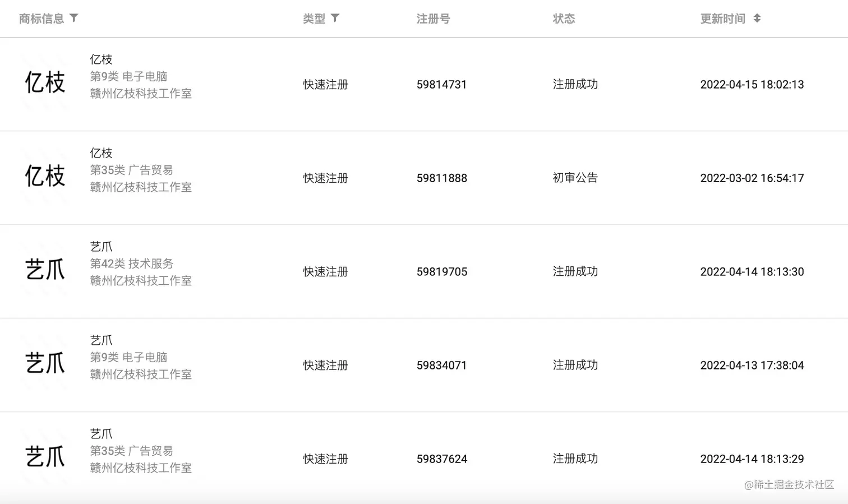Sort by 更新时间 using the arrows icon

pyautogui.click(x=757, y=18)
